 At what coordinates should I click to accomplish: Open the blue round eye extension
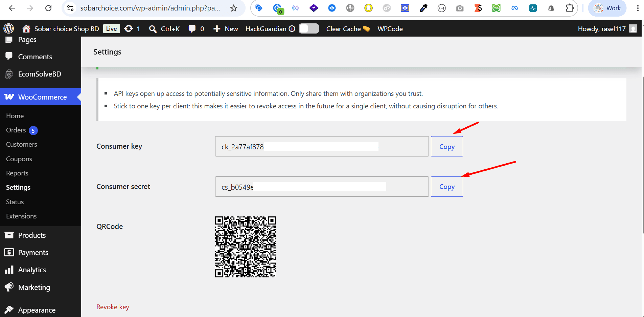coord(332,8)
